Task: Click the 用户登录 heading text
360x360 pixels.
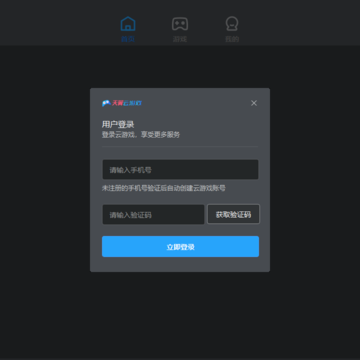Action: point(118,125)
